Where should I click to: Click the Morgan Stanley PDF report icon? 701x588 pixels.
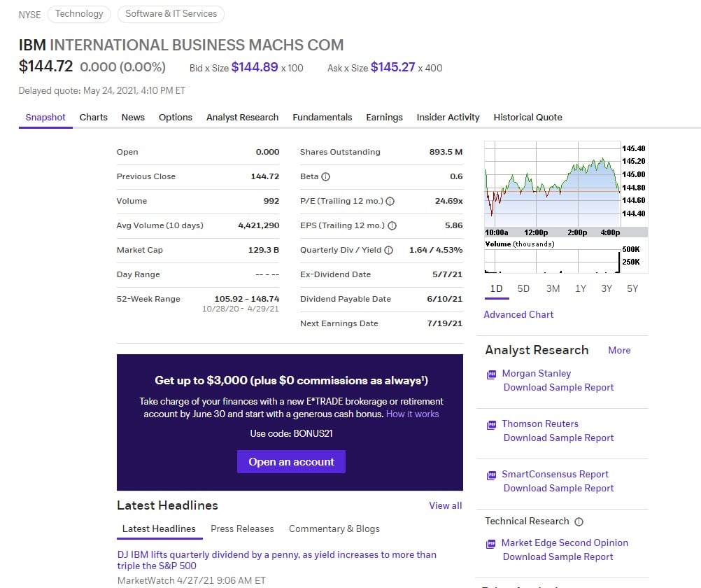point(491,374)
